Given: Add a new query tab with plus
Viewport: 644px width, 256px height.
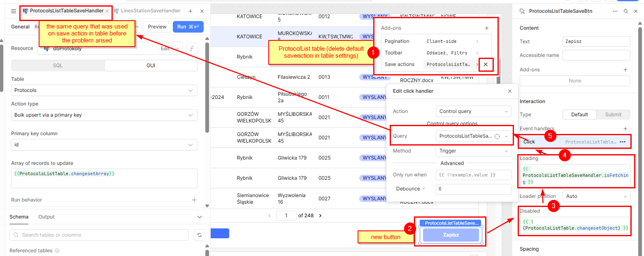Looking at the screenshot, I should (x=191, y=11).
